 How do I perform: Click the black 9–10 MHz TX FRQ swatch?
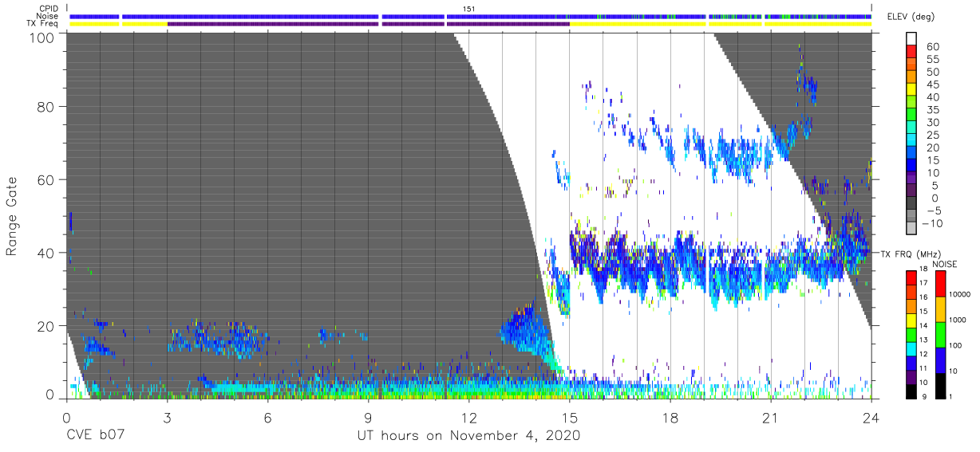coord(911,390)
